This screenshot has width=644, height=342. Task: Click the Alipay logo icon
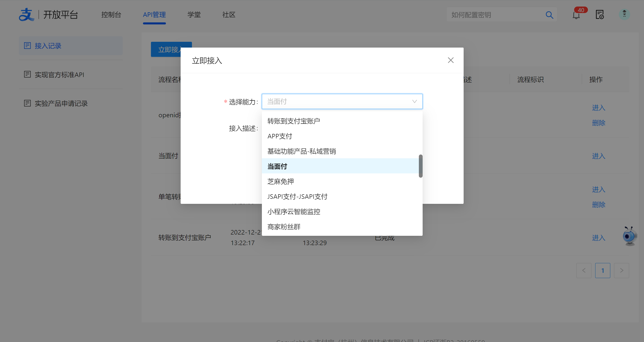coord(26,15)
